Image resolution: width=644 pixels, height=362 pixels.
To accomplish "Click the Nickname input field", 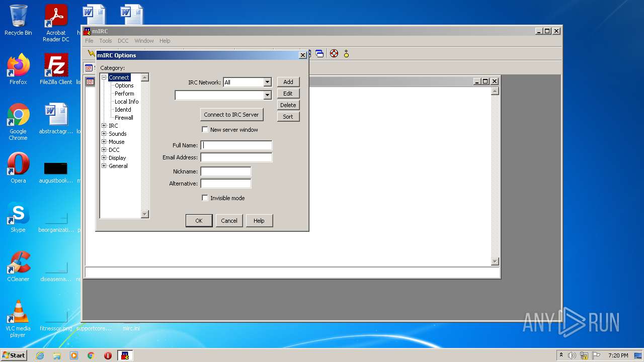I will click(226, 171).
